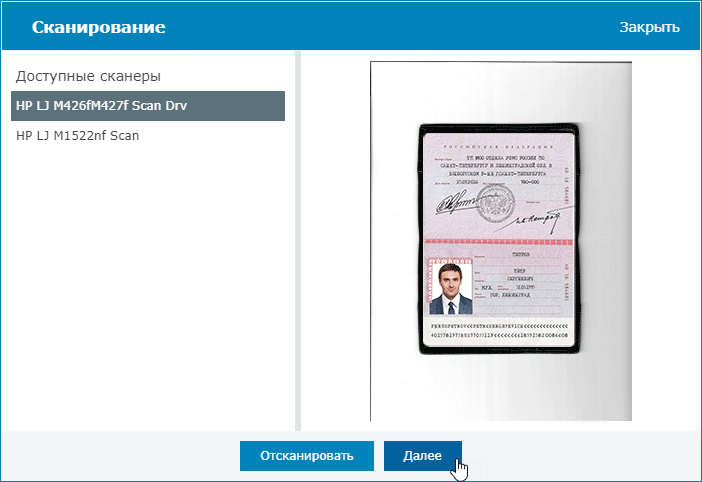Click the Сканирование title in header
Viewport: 702px width, 482px height.
99,27
